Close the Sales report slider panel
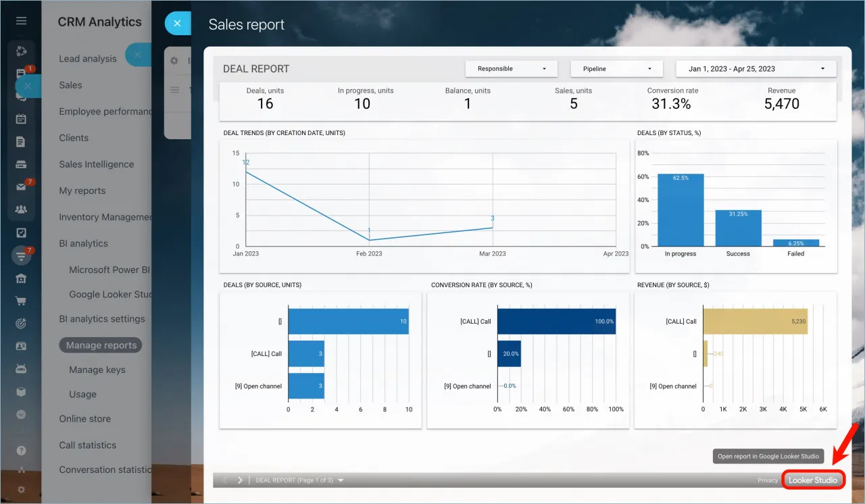The height and width of the screenshot is (504, 865). 178,23
